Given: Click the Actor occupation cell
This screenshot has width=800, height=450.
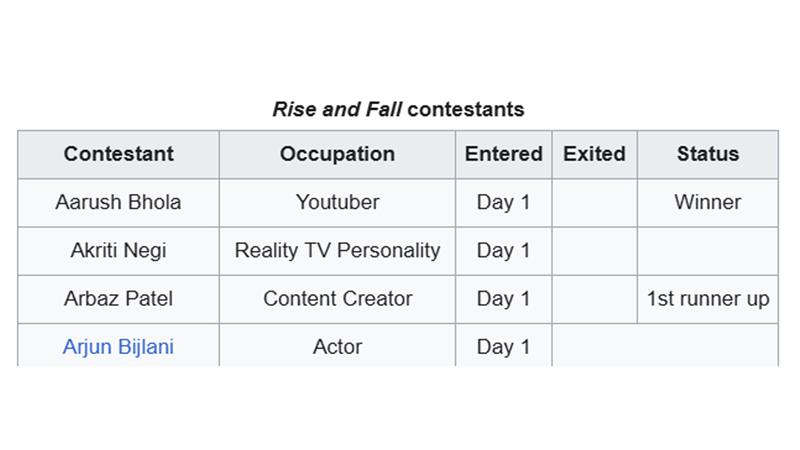Looking at the screenshot, I should (x=337, y=347).
